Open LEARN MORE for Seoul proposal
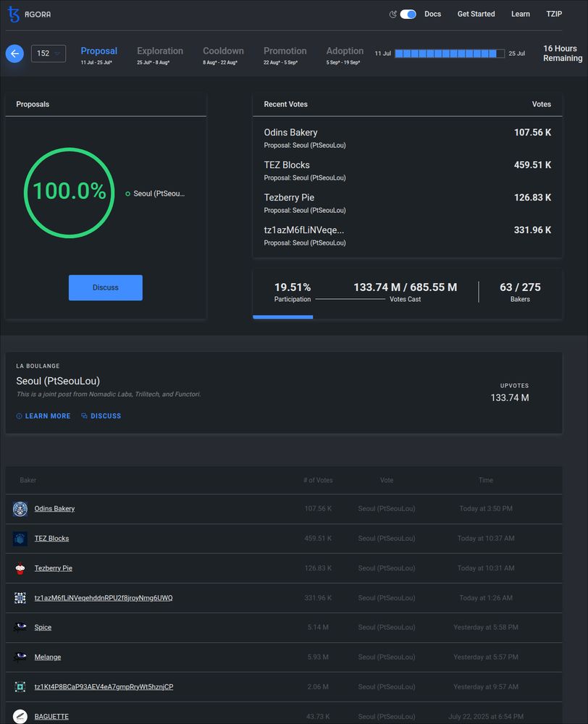 pyautogui.click(x=43, y=416)
